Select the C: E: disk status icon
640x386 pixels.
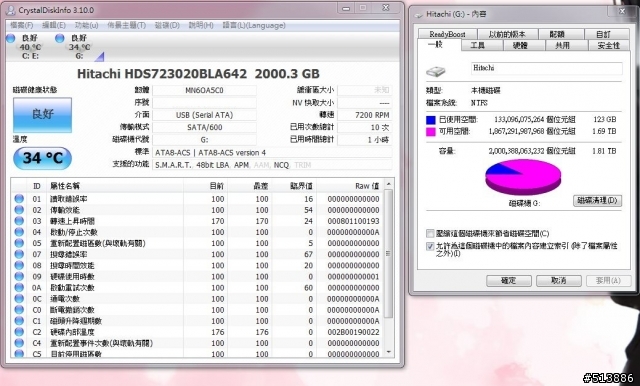click(x=11, y=38)
